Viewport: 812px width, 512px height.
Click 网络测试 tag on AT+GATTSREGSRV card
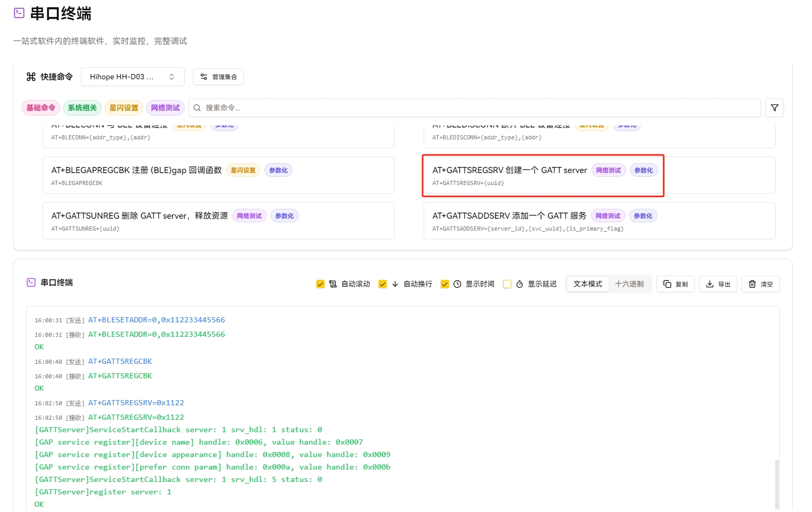tap(608, 170)
